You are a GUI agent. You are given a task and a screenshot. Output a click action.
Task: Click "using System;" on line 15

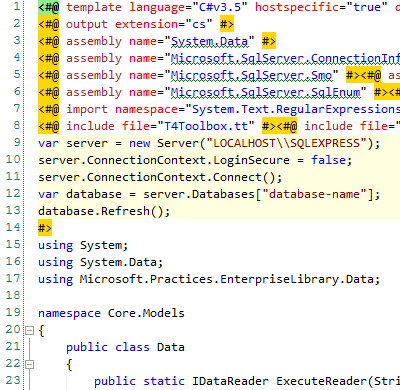tap(83, 246)
